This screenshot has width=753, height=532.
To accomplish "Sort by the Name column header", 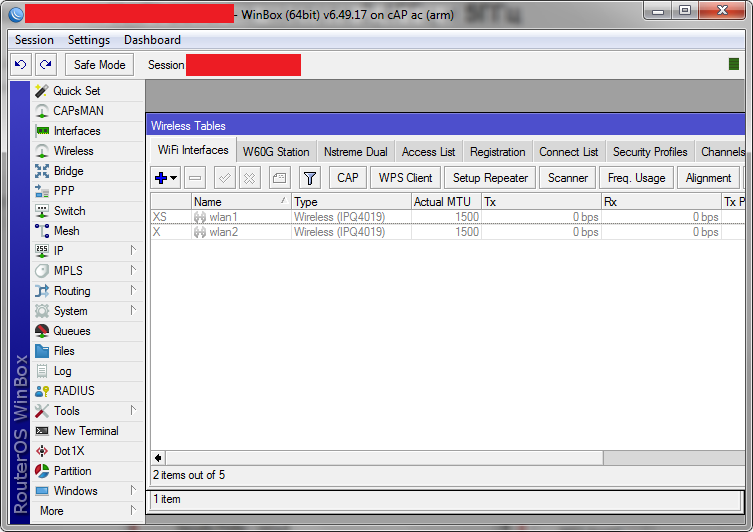I will 241,202.
